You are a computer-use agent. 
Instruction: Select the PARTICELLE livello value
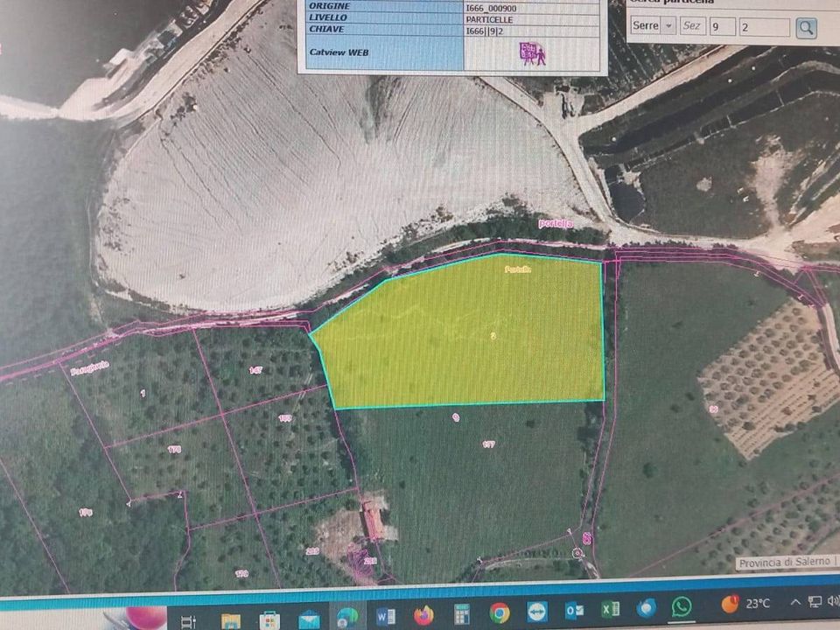point(489,19)
